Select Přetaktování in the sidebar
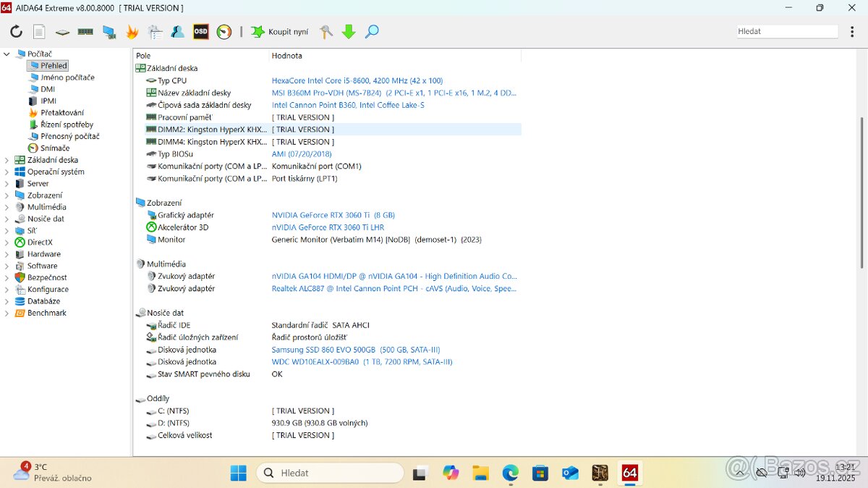This screenshot has width=868, height=488. coord(61,113)
